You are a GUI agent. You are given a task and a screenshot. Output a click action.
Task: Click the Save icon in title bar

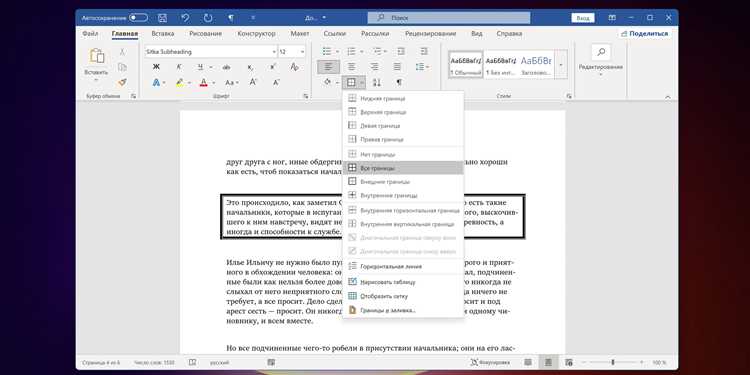tap(163, 18)
